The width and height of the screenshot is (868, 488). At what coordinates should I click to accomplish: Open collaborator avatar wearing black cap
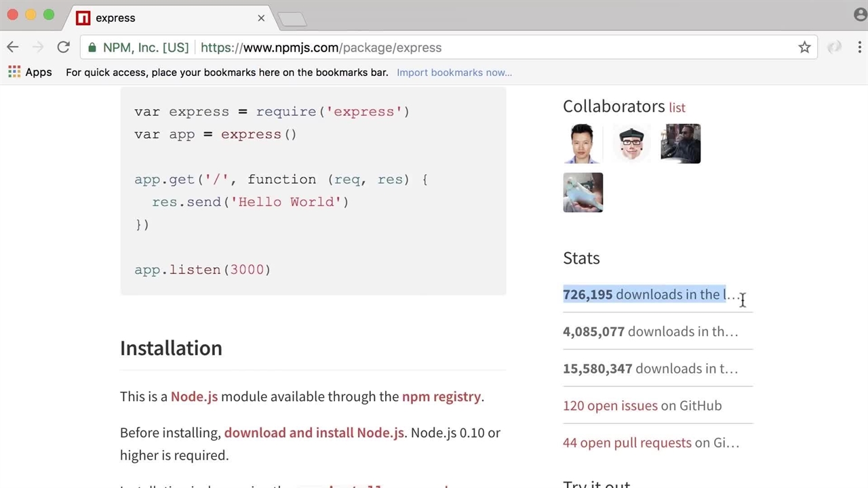pos(631,144)
